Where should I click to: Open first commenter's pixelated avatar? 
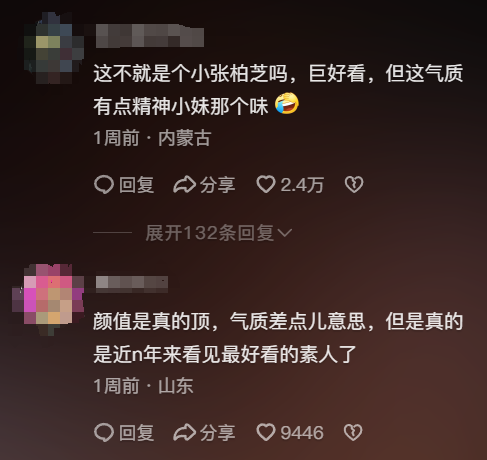pos(54,48)
